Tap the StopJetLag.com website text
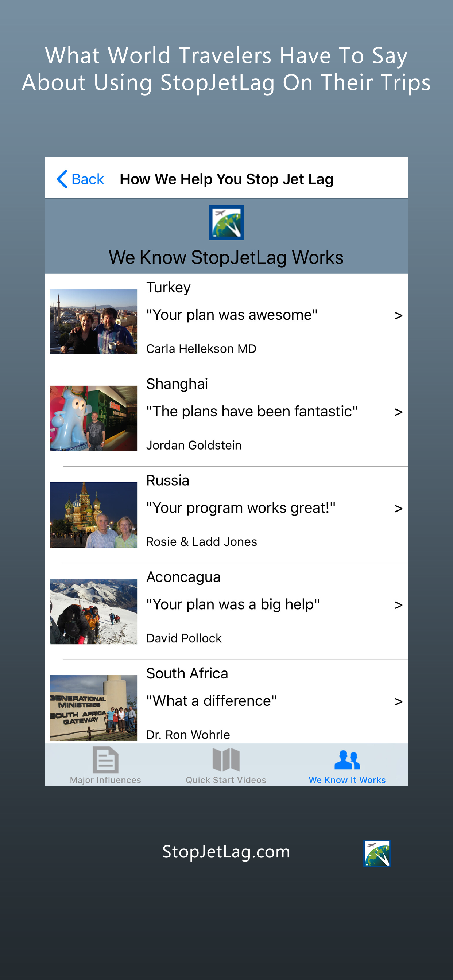Viewport: 453px width, 980px height. pyautogui.click(x=226, y=852)
